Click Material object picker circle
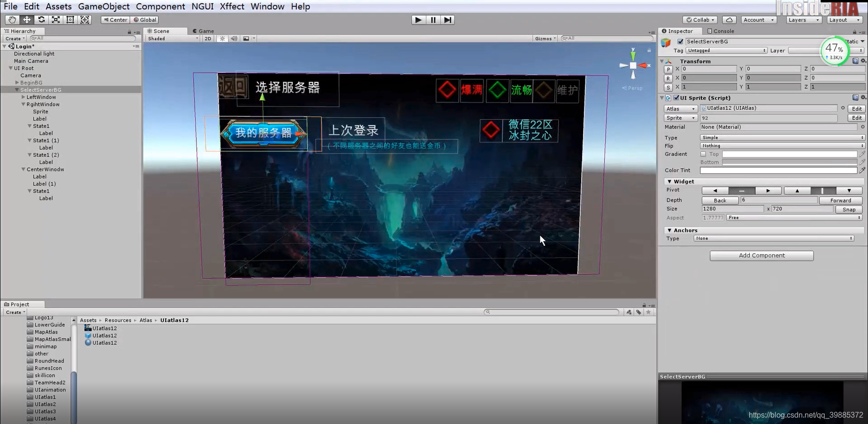 pos(862,127)
